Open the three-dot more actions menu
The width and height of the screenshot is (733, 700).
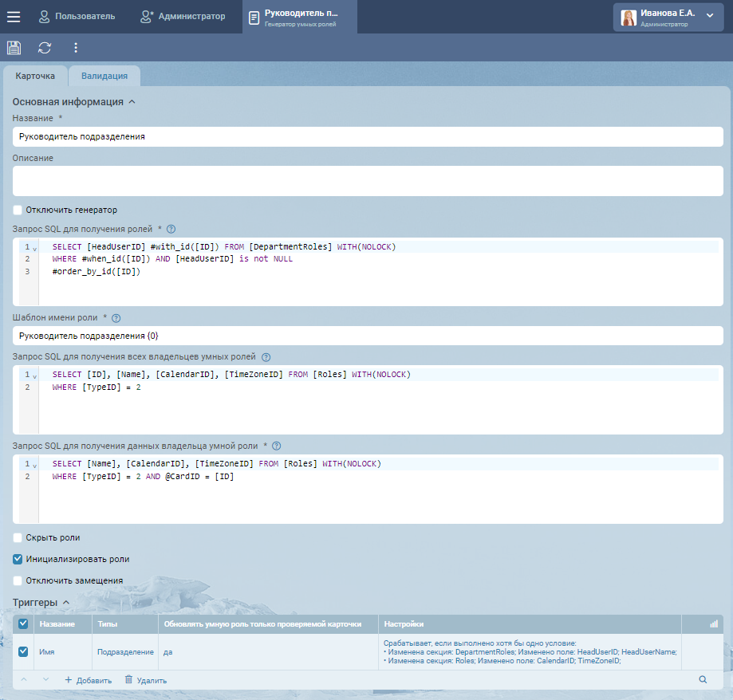click(76, 48)
